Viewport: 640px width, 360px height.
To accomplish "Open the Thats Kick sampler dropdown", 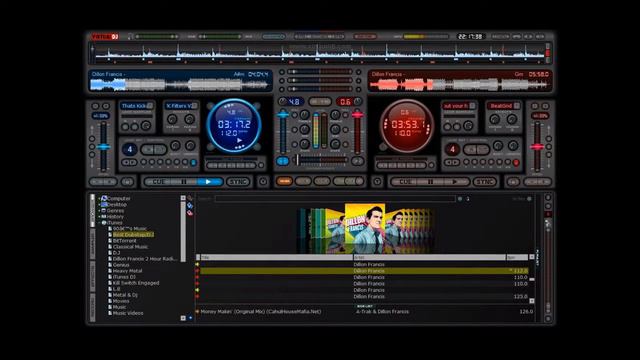I will tap(150, 106).
